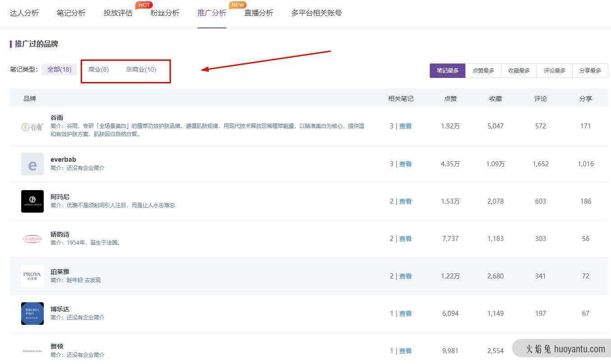Screen dimensions: 611x364
Task: Sort brands by 点赞最多
Action: tap(483, 71)
